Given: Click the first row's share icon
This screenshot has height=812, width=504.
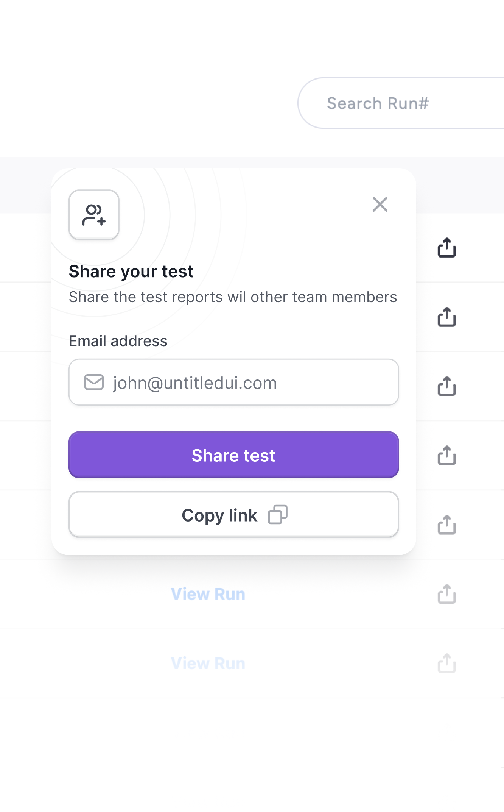Looking at the screenshot, I should point(447,248).
